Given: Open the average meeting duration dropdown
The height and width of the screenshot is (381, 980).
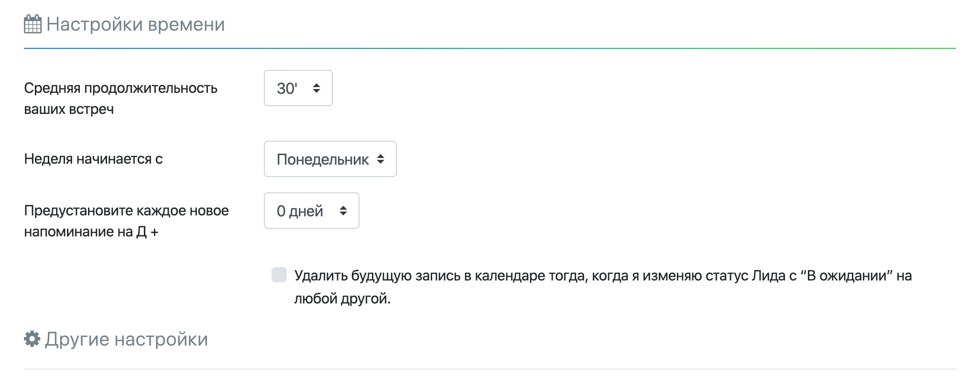Looking at the screenshot, I should 298,88.
